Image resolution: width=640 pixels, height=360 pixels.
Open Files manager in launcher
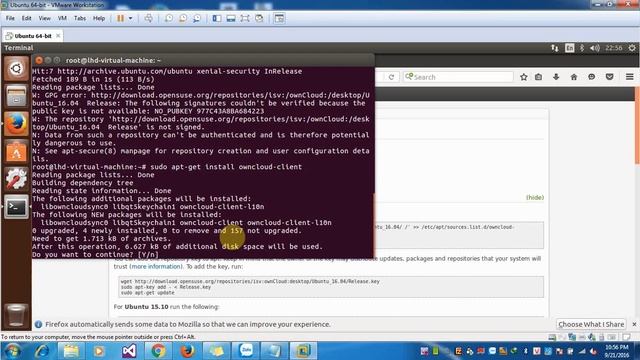point(16,96)
